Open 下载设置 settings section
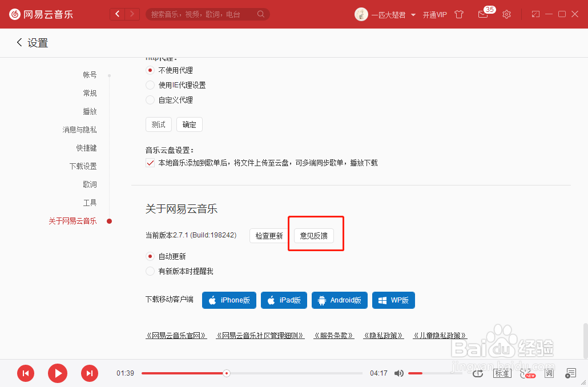 83,166
